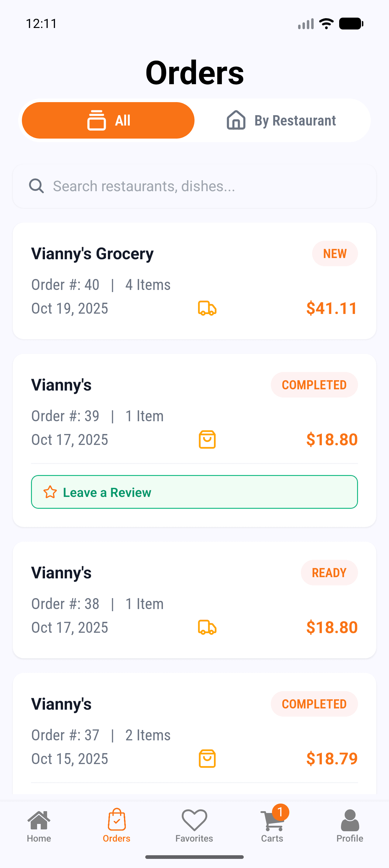Click the search magnifier icon

pos(36,186)
